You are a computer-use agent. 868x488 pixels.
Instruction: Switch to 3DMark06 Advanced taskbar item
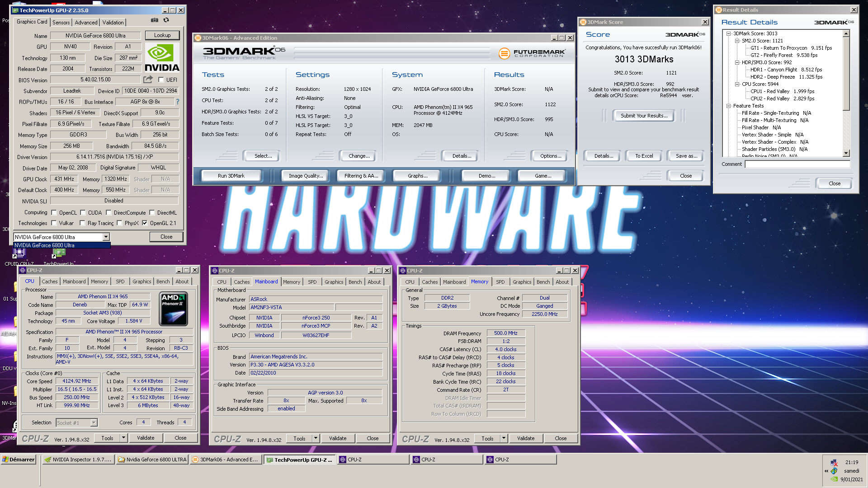click(x=226, y=460)
